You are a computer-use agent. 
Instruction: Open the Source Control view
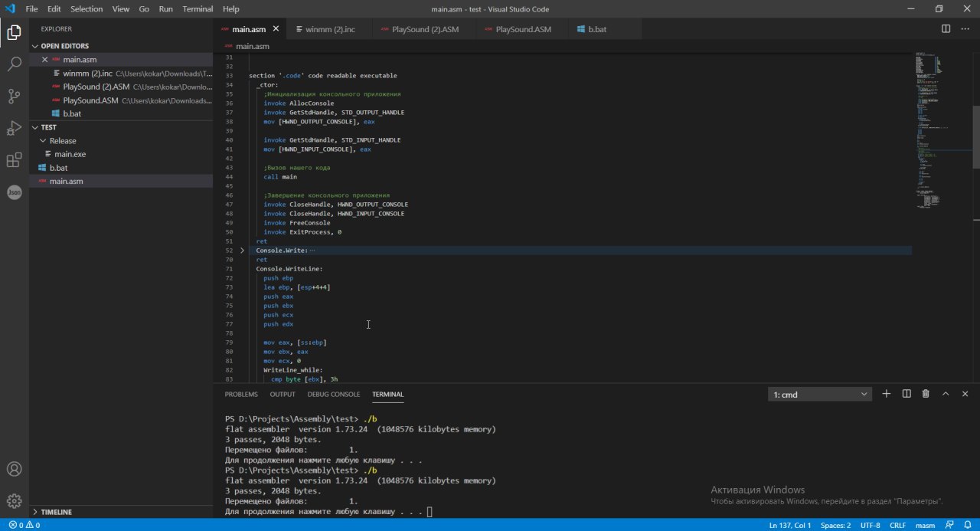14,97
